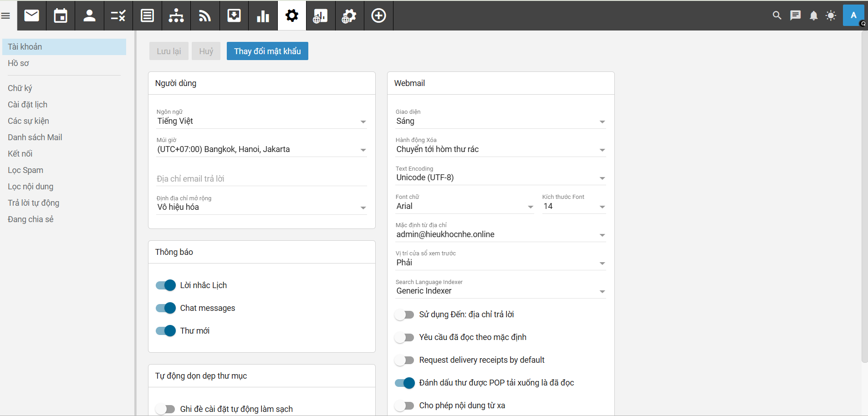Image resolution: width=868 pixels, height=416 pixels.
Task: Click the Lưu lại save button
Action: 168,51
